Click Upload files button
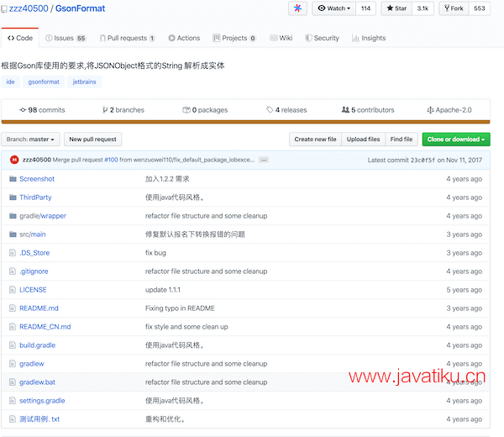This screenshot has width=504, height=437. click(363, 140)
